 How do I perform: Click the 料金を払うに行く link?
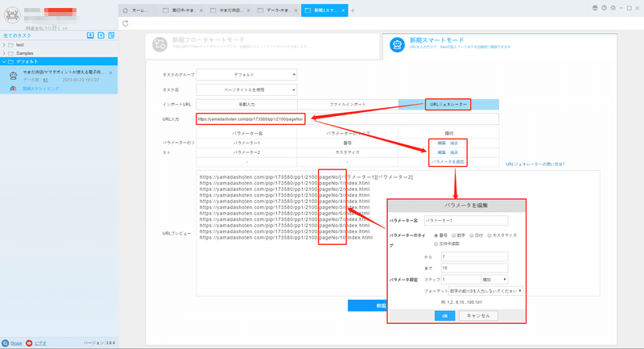(47, 28)
